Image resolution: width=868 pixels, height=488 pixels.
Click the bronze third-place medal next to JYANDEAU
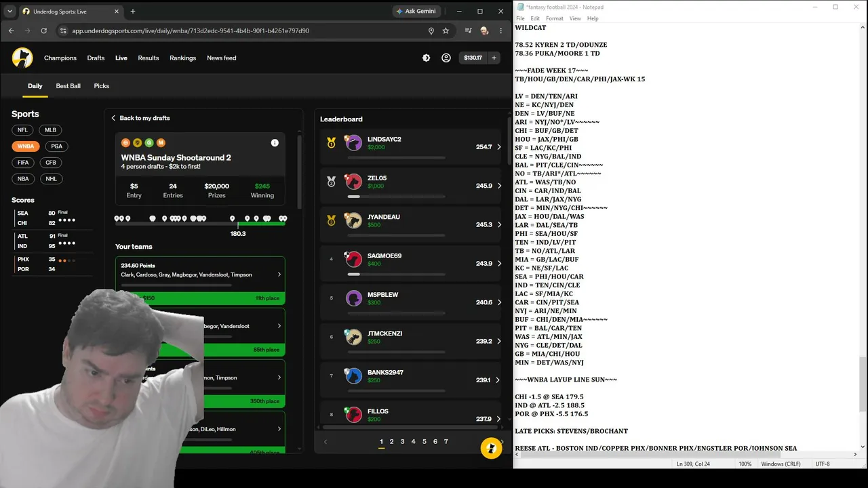click(x=332, y=220)
